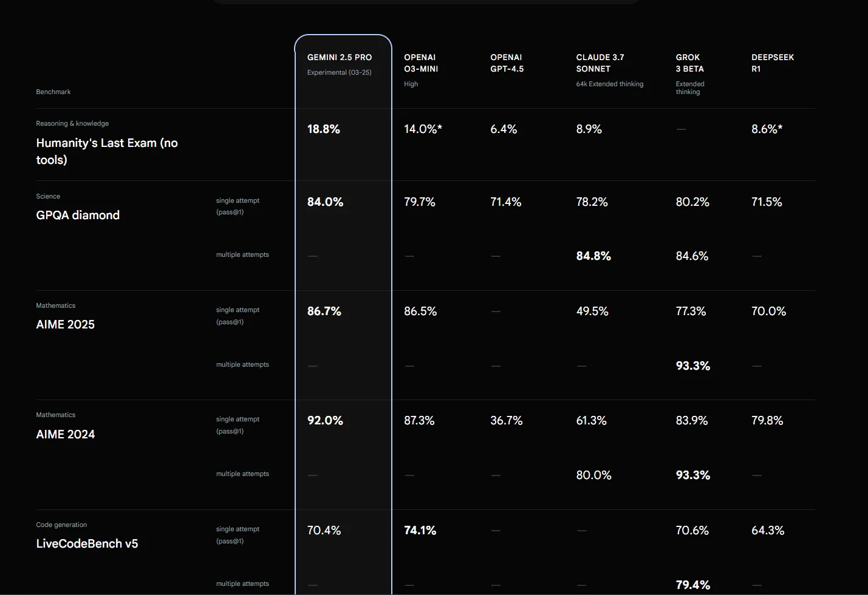Click the 74.1% o3-mini LiveCodeBench score

pyautogui.click(x=420, y=530)
